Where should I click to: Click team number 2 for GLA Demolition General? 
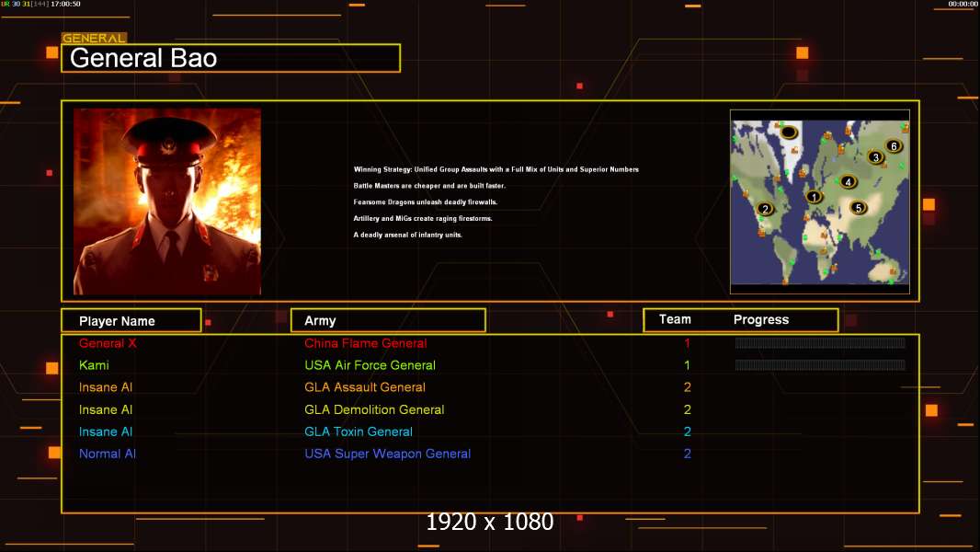click(688, 409)
